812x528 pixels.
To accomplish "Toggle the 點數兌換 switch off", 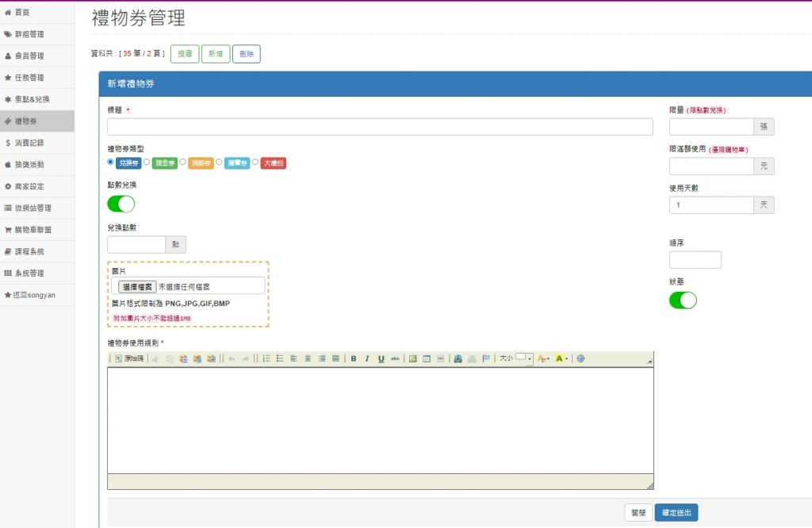I will click(121, 204).
